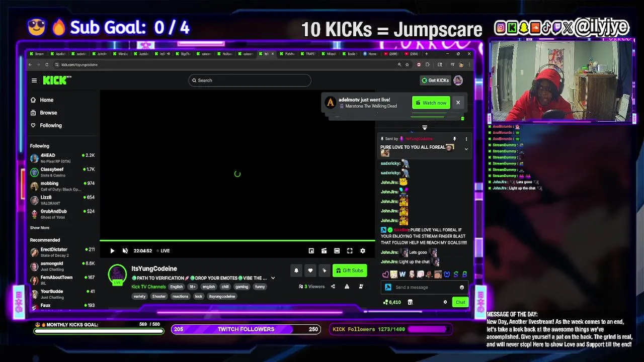Screen dimensions: 644x362
Task: Select the funny tag
Action: click(260, 287)
